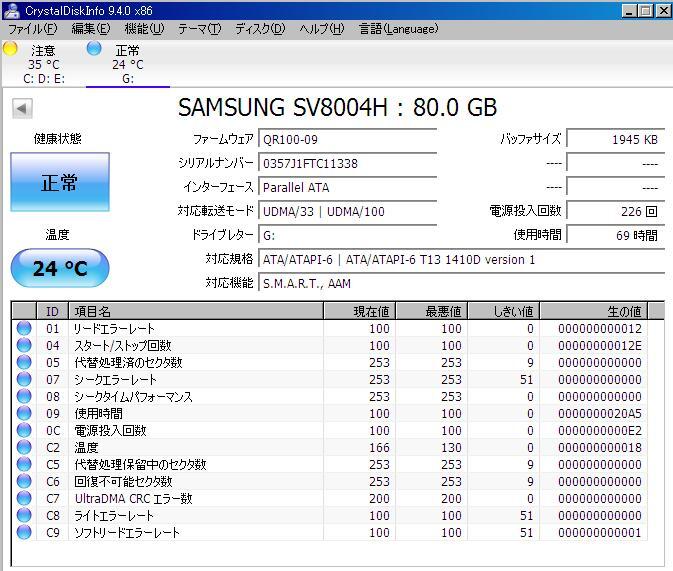673x571 pixels.
Task: Click the blue status circle for G: disk
Action: 94,49
